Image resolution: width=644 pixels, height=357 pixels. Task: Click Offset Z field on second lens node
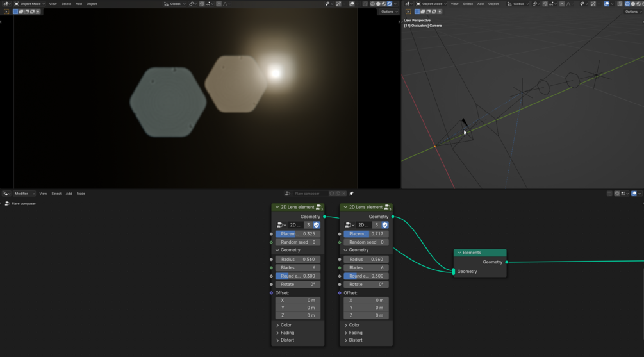pyautogui.click(x=366, y=315)
